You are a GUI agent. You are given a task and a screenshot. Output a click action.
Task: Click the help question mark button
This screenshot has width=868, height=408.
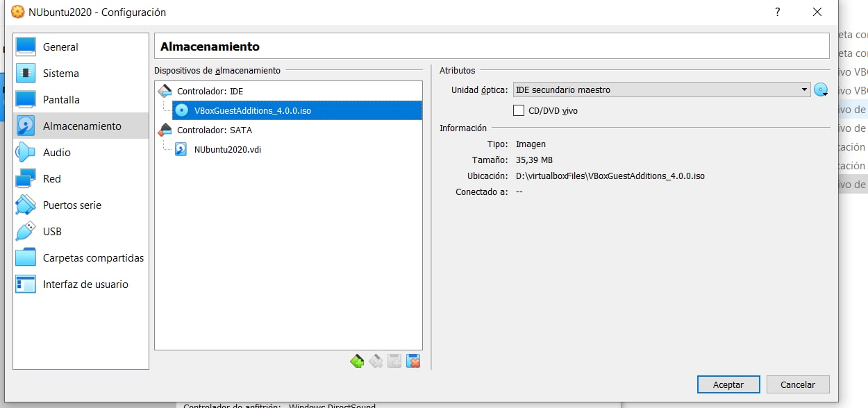778,12
